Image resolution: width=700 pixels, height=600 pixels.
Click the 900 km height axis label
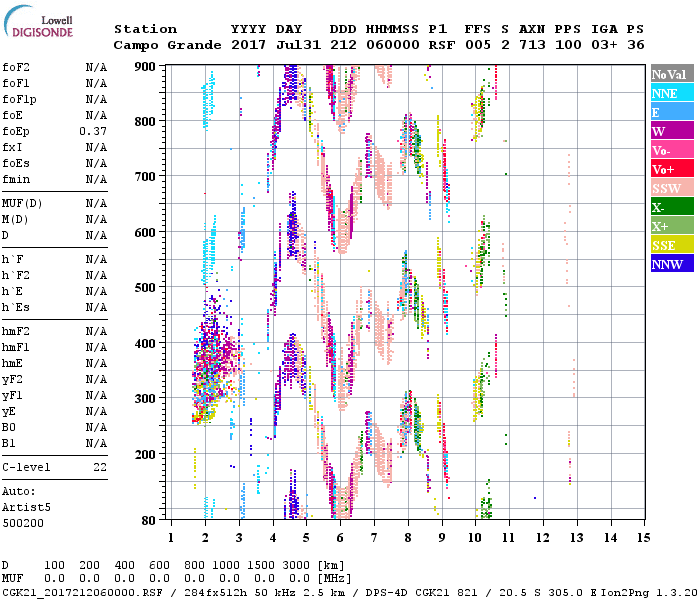click(x=147, y=66)
